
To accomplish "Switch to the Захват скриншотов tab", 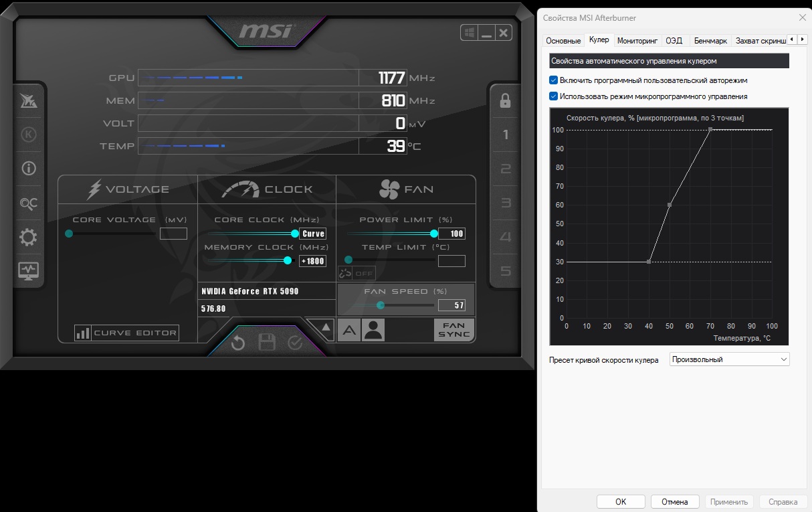I will (x=759, y=41).
